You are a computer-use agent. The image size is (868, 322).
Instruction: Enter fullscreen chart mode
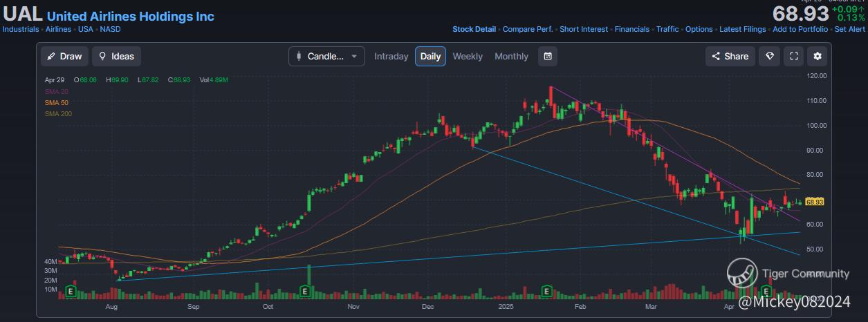794,56
